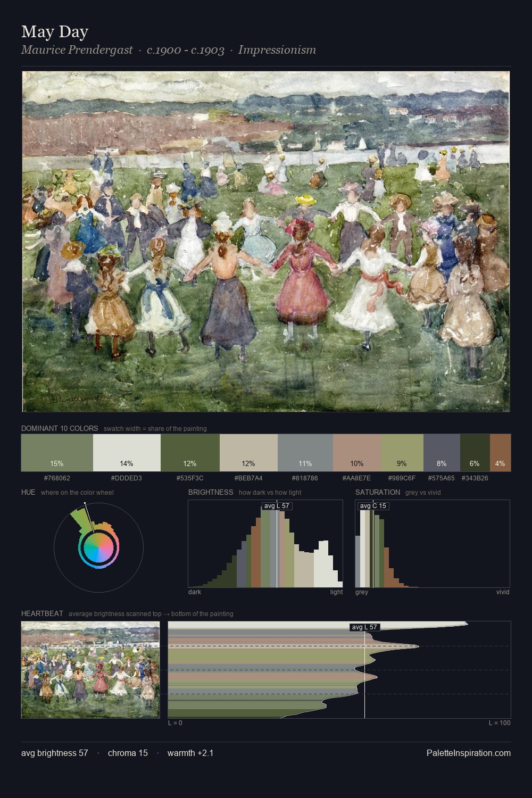This screenshot has height=798, width=532.
Task: Click the 'grey' saturation axis label
Action: pyautogui.click(x=362, y=592)
